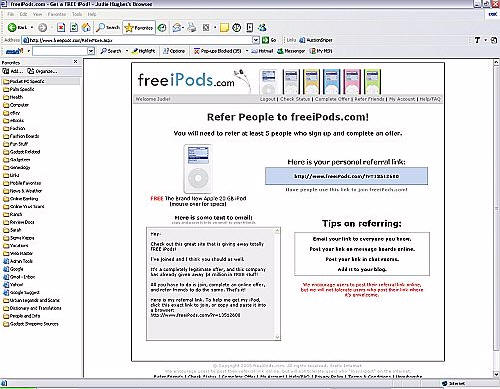Open the MSN search box dropdown arrow
Viewport: 500px width, 389px height.
[91, 51]
